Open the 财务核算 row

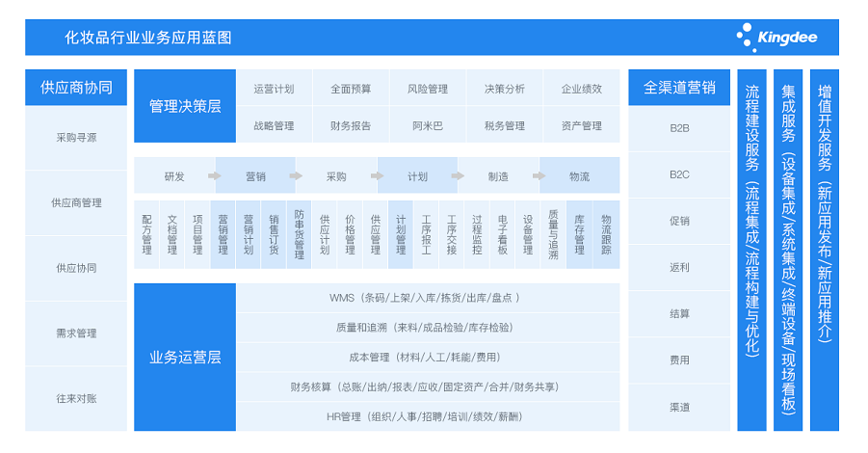[x=428, y=387]
